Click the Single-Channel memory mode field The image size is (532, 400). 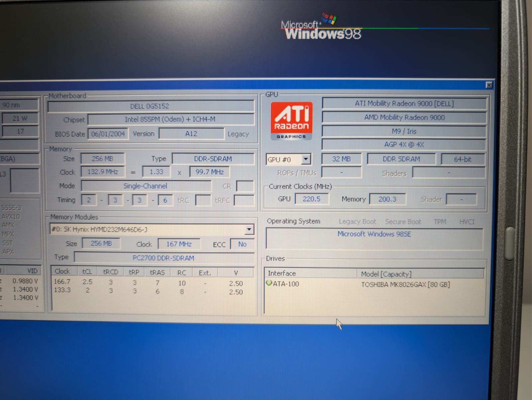(x=146, y=186)
